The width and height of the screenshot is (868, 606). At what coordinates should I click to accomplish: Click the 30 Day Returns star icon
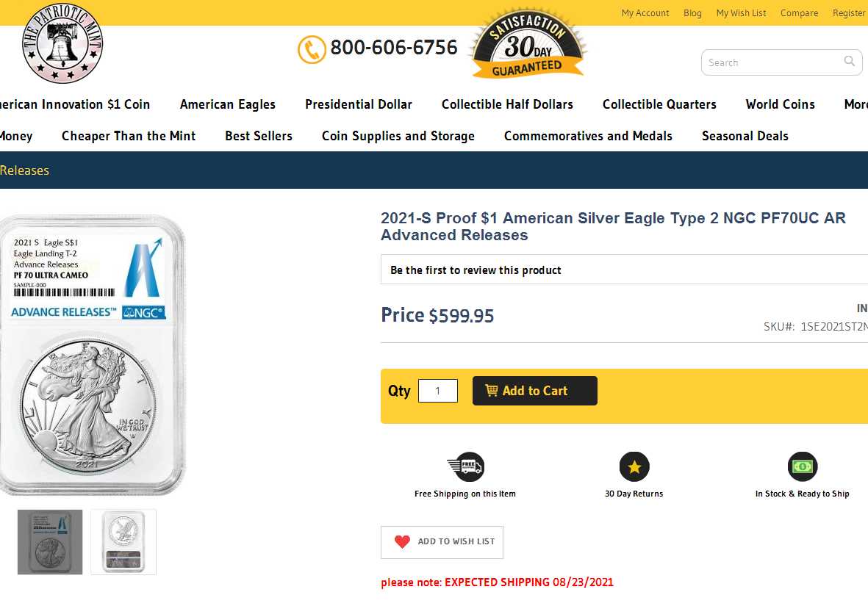(x=634, y=466)
